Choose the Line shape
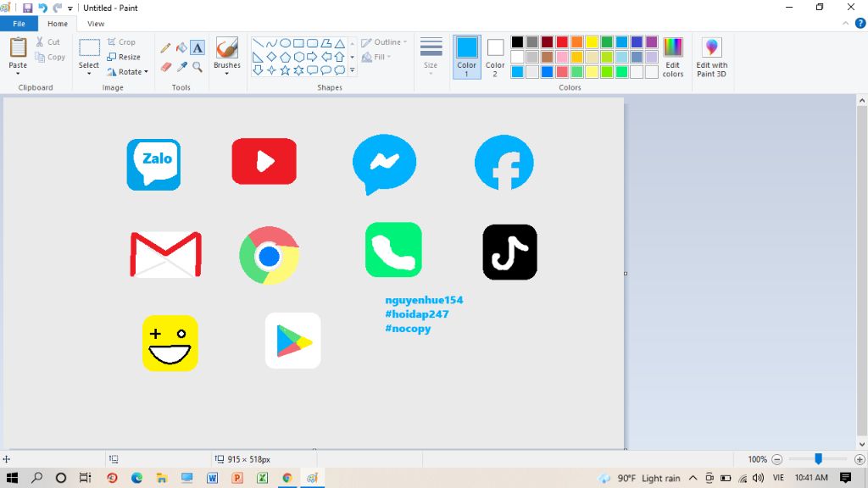Image resolution: width=868 pixels, height=488 pixels. tap(258, 43)
